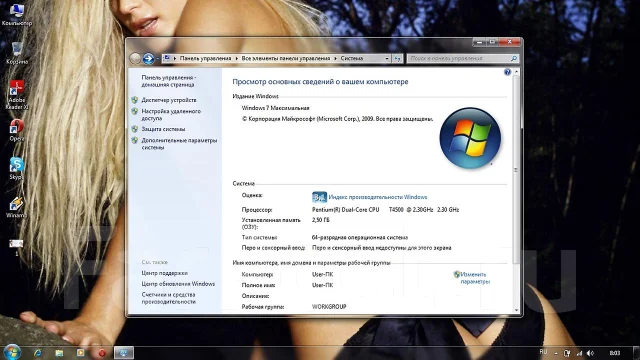
Task: Select the Opera desktop shortcut
Action: pyautogui.click(x=17, y=130)
